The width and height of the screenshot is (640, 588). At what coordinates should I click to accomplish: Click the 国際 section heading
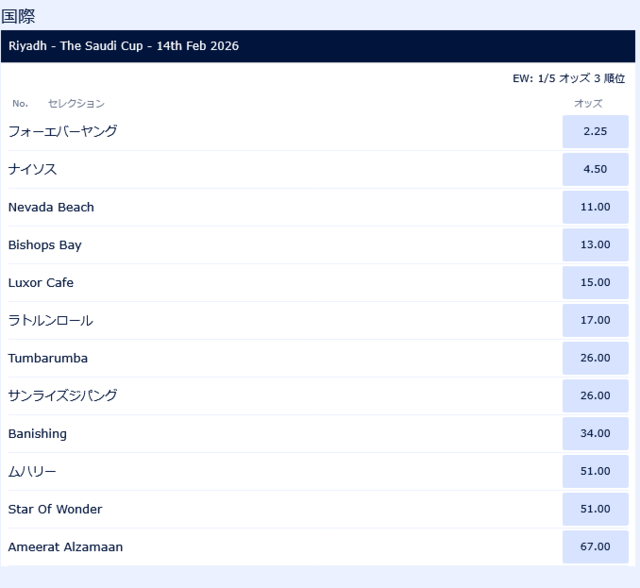pos(19,16)
